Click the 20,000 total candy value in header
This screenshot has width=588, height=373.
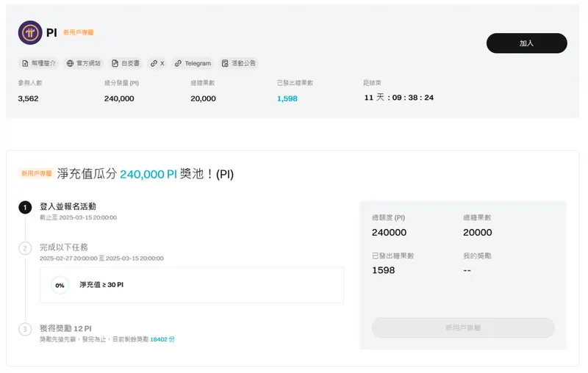[203, 98]
